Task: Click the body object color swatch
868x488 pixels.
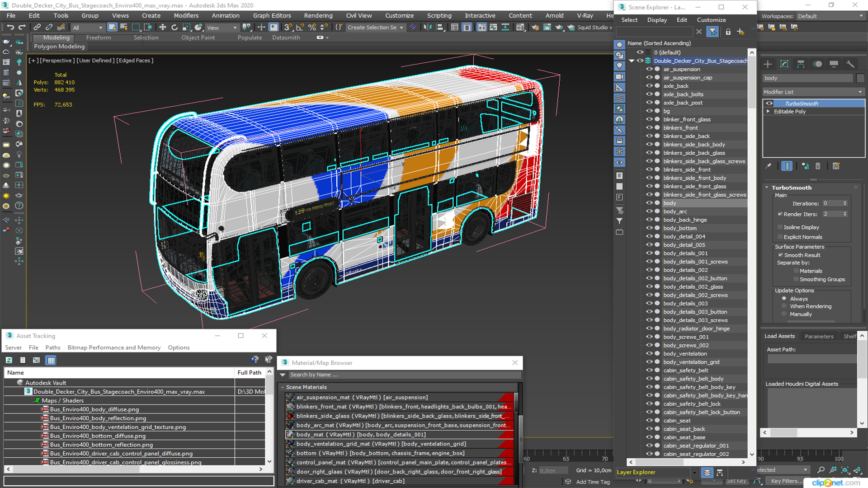Action: pyautogui.click(x=860, y=78)
